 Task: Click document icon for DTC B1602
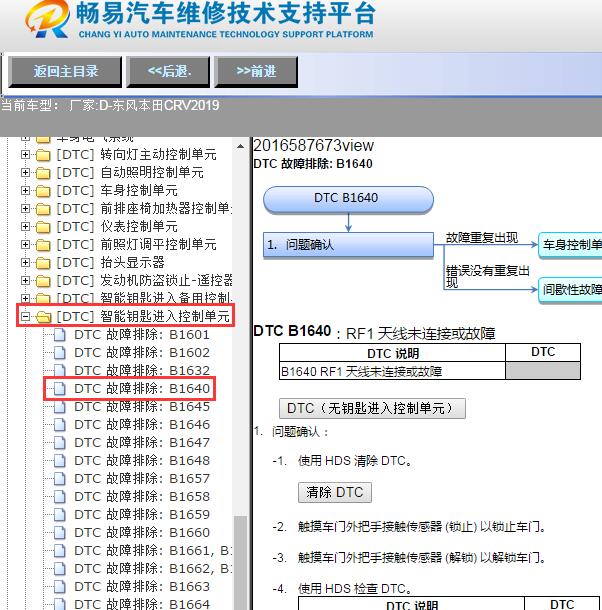click(x=60, y=352)
